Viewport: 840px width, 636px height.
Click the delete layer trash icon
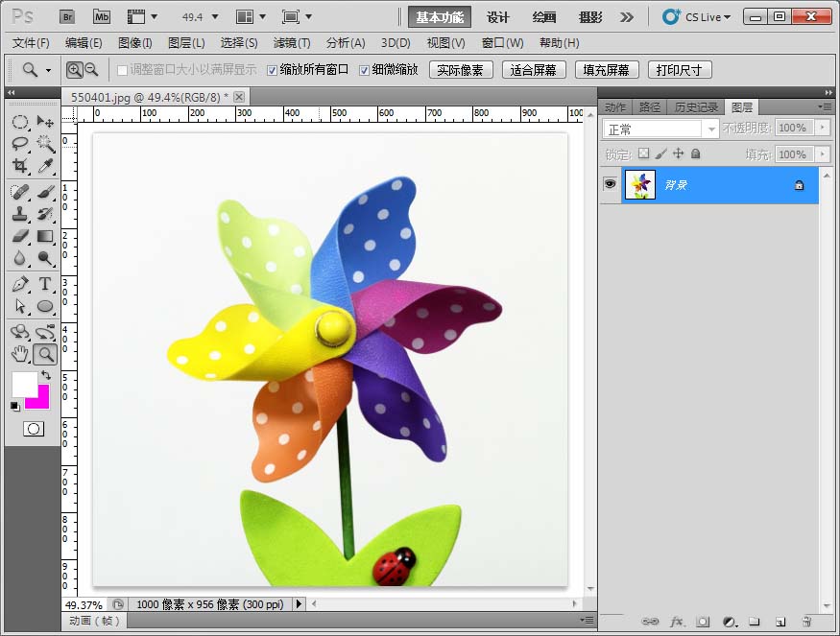[x=806, y=622]
